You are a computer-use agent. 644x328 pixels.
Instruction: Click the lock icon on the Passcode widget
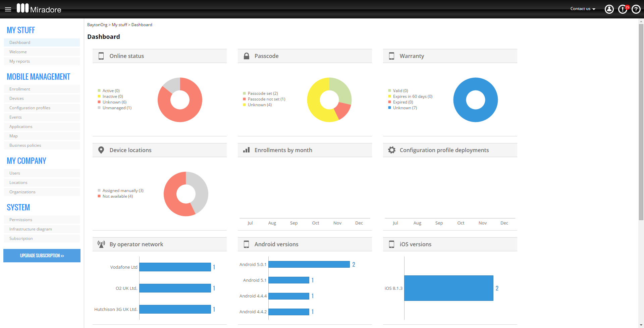[x=247, y=56]
